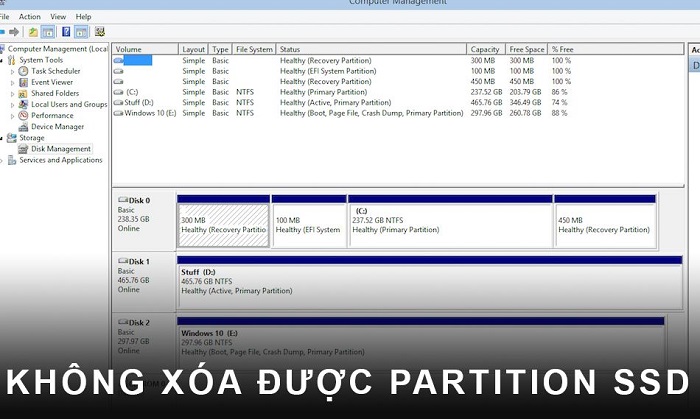
Task: Open the View menu
Action: [x=58, y=17]
